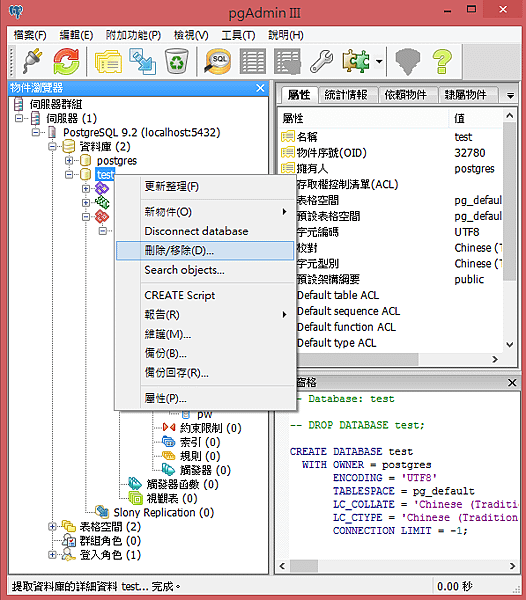Switch to the 隸屬物件 tab

[466, 95]
